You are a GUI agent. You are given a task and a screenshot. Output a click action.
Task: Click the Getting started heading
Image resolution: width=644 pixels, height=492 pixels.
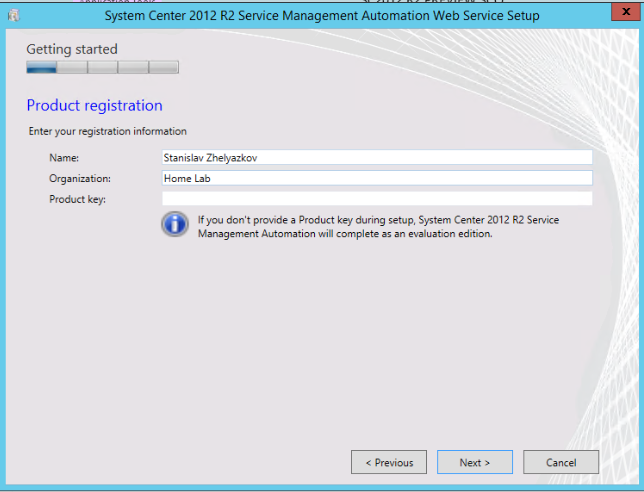pos(71,49)
